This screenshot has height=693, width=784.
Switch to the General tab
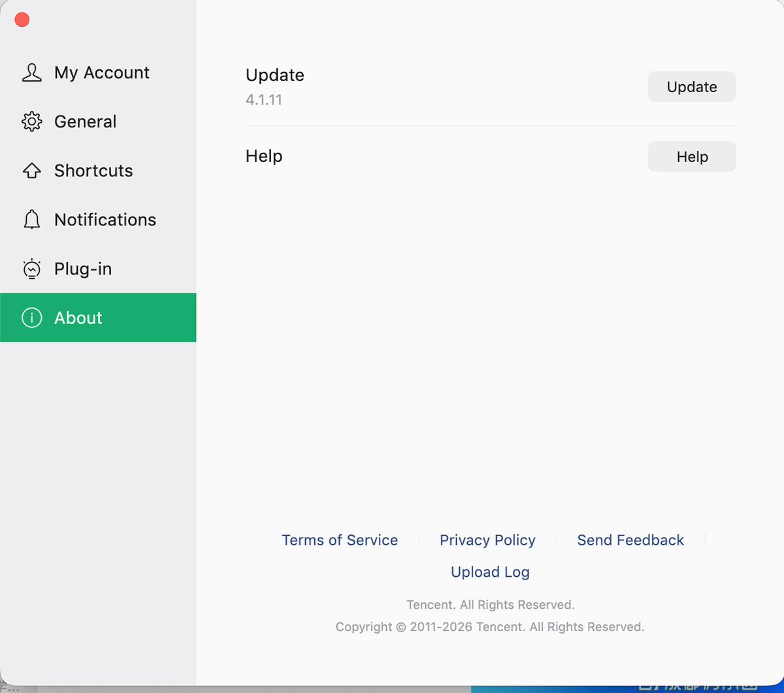tap(98, 121)
